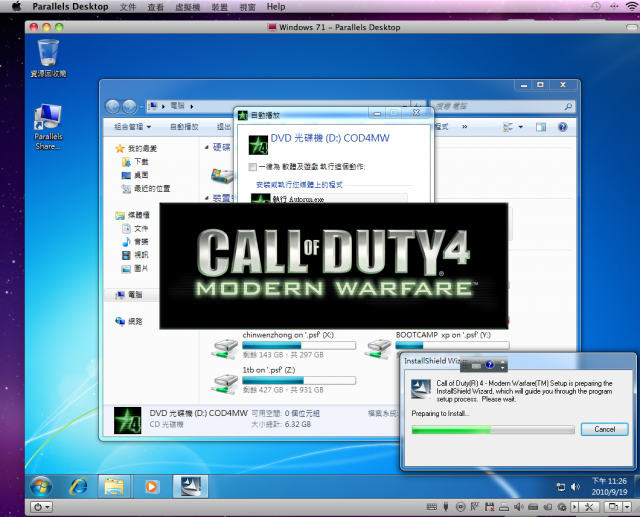This screenshot has width=640, height=517.
Task: Click the Call of Duty 4 splash image
Action: (333, 266)
